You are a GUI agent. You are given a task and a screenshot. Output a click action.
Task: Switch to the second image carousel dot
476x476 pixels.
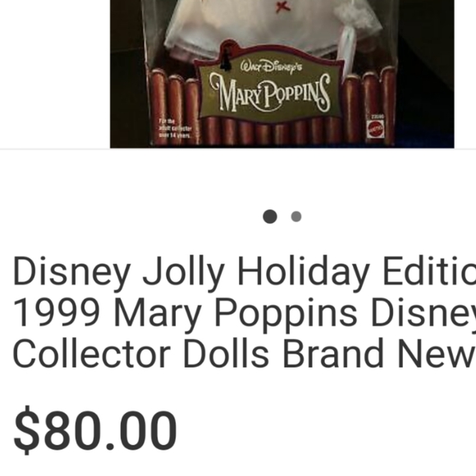coord(296,217)
